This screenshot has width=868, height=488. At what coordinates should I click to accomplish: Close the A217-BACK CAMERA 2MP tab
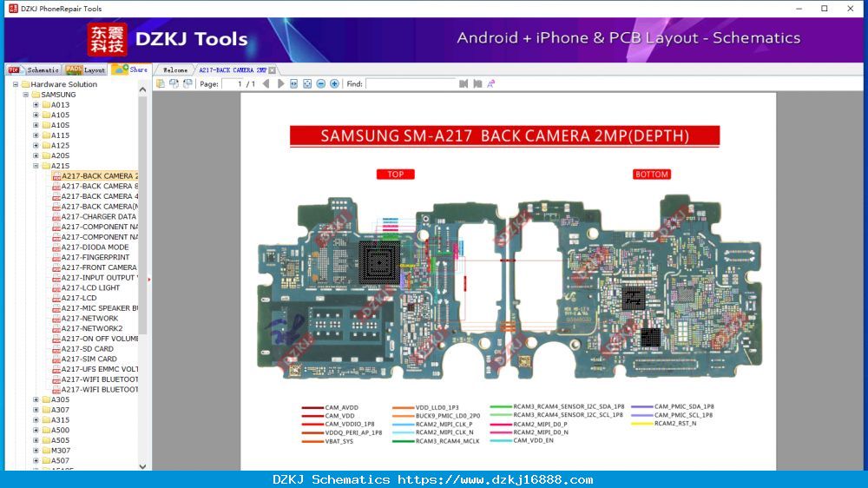click(273, 70)
